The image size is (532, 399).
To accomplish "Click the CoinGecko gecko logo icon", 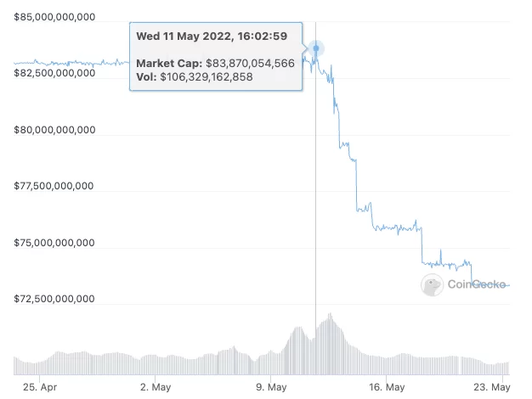I will pos(432,284).
